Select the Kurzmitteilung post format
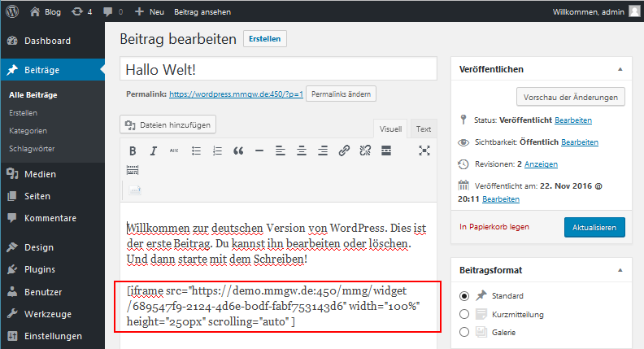 [x=464, y=314]
